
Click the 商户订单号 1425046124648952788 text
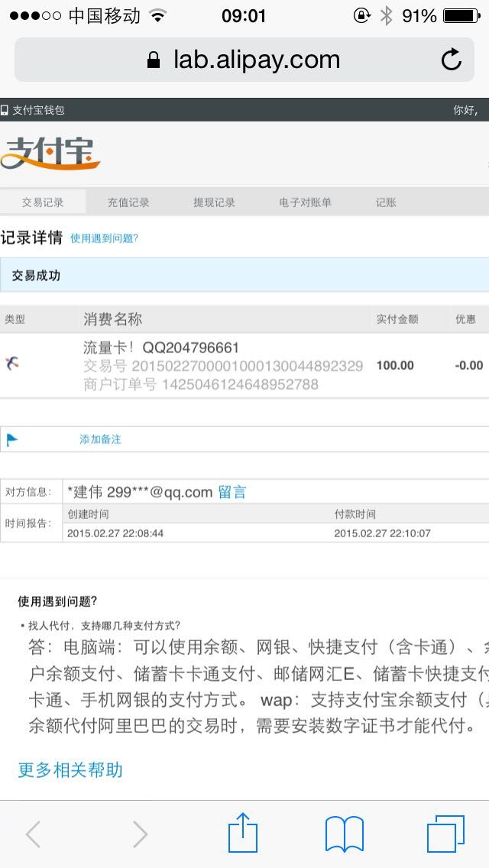[x=201, y=384]
